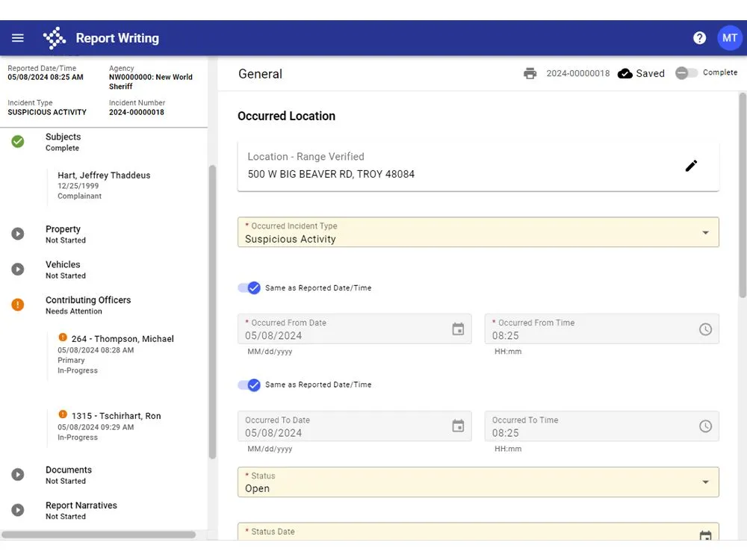Click the help question mark icon
Image resolution: width=747 pixels, height=560 pixels.
pyautogui.click(x=699, y=38)
